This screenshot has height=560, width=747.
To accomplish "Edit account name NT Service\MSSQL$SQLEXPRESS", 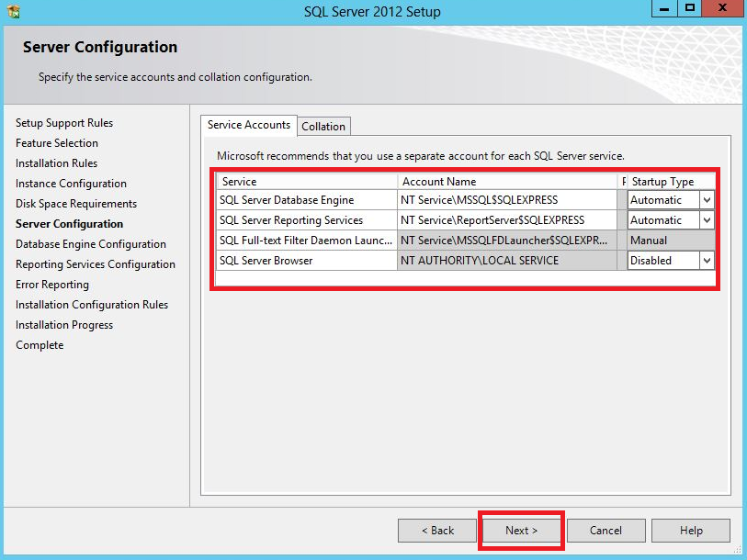I will click(x=507, y=200).
